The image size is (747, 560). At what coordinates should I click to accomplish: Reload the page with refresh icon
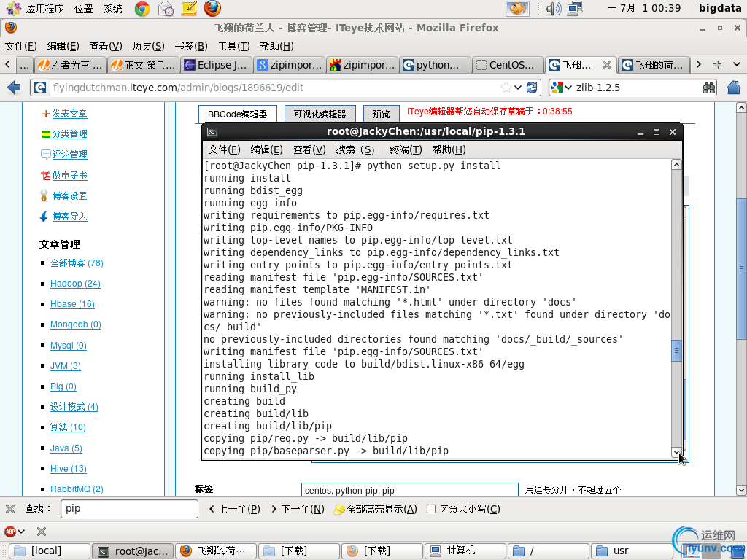[x=532, y=87]
